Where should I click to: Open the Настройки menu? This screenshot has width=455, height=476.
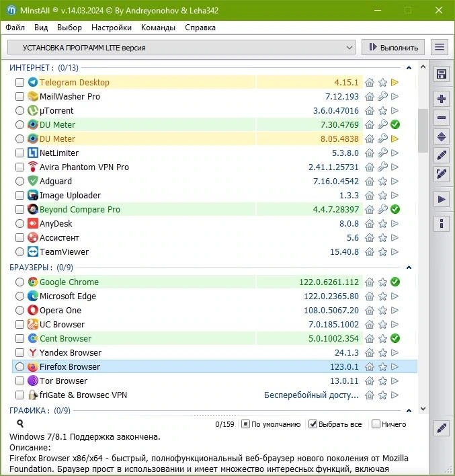point(112,28)
